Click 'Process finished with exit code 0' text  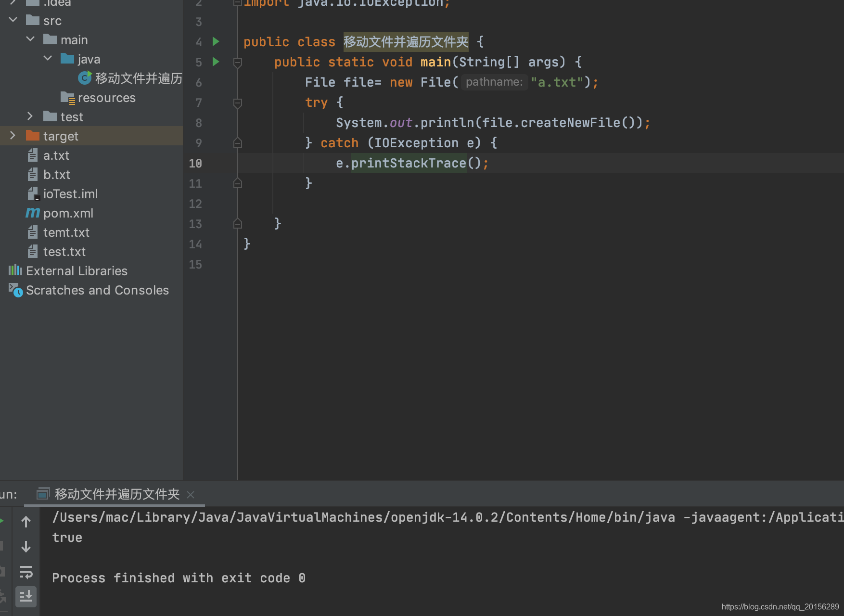(x=179, y=578)
